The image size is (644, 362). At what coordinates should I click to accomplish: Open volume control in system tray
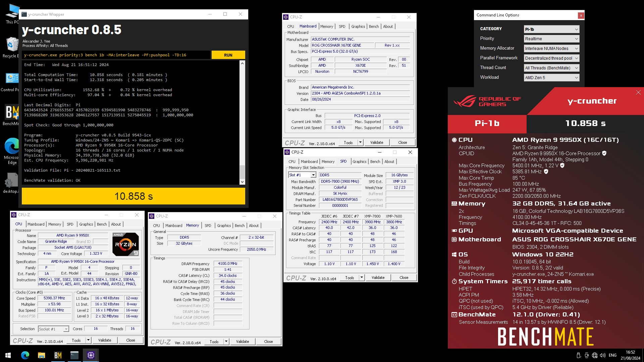pyautogui.click(x=603, y=355)
